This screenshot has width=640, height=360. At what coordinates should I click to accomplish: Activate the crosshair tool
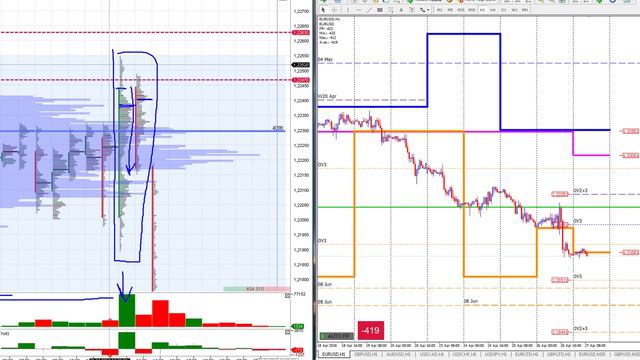click(334, 10)
